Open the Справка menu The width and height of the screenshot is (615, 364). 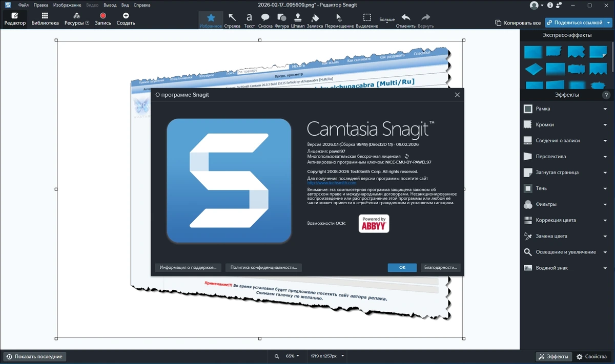tap(142, 5)
